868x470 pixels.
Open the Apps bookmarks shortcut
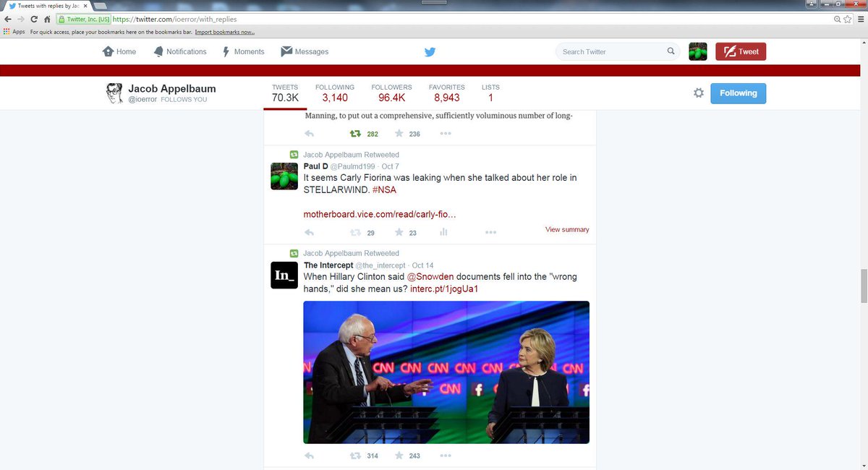pyautogui.click(x=14, y=32)
